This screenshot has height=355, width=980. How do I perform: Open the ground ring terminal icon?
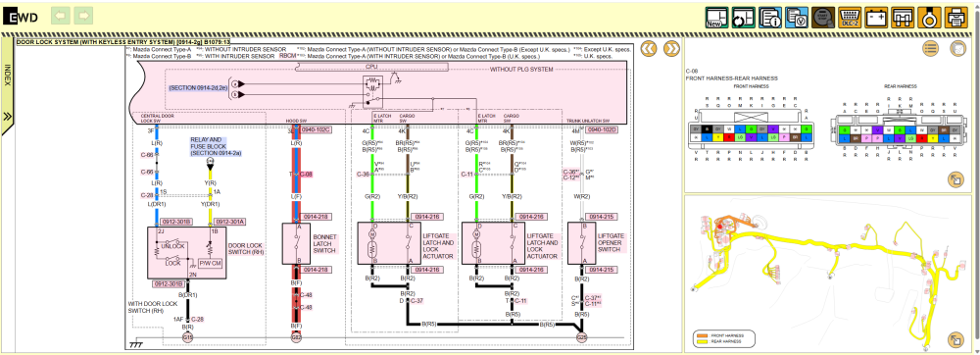coord(930,18)
